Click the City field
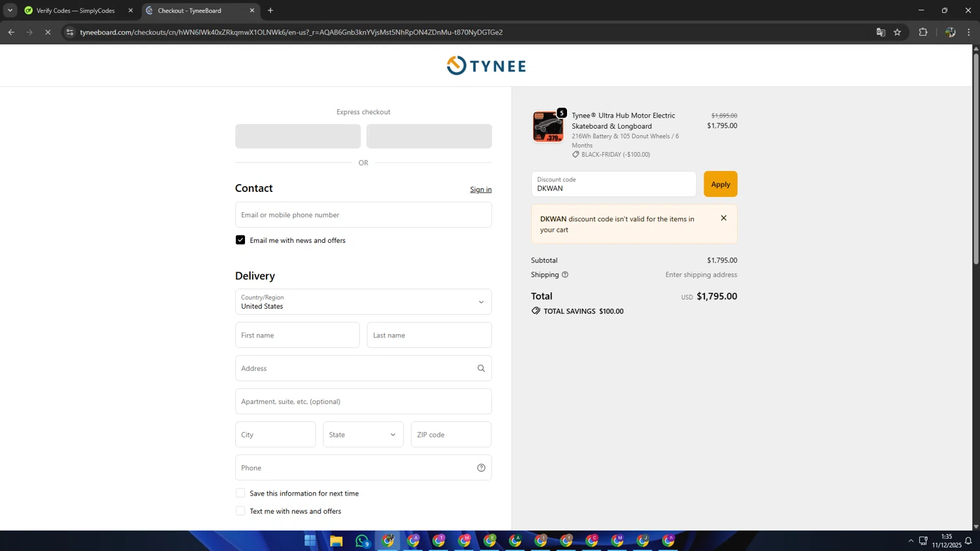 pos(276,434)
